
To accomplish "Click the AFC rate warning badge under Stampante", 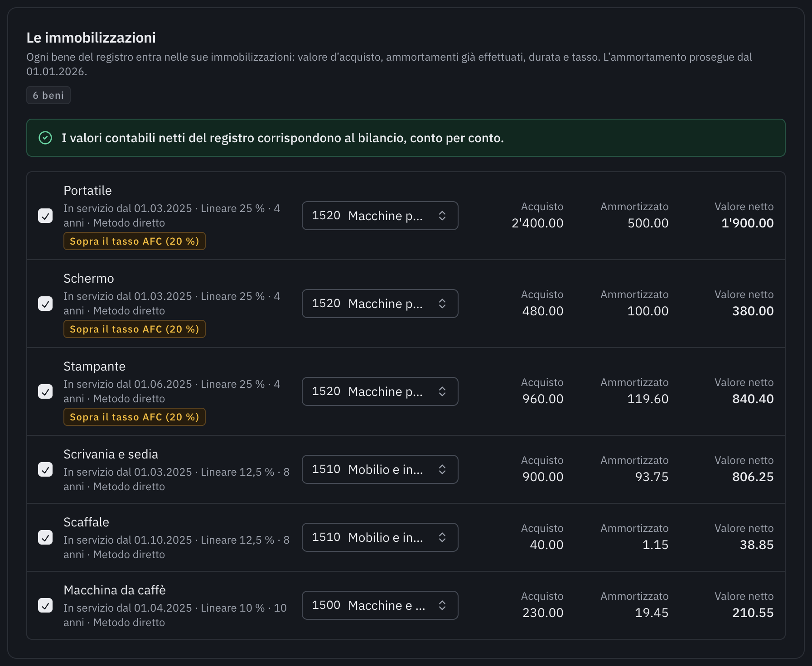I will (x=135, y=417).
